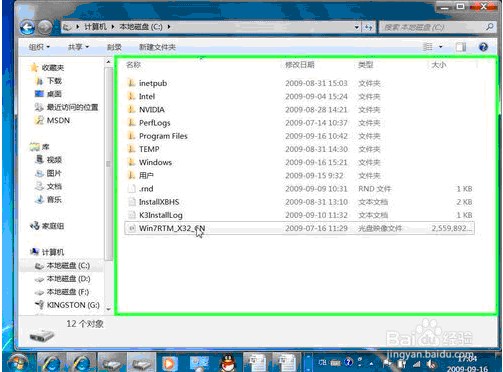Image resolution: width=503 pixels, height=372 pixels.
Task: Select the PerfLogs folder icon
Action: point(132,123)
